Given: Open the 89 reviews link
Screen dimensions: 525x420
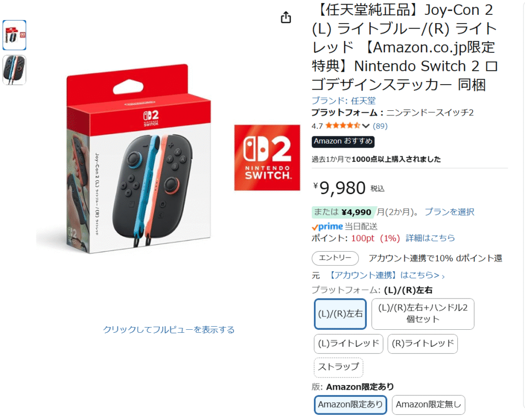Looking at the screenshot, I should click(380, 126).
